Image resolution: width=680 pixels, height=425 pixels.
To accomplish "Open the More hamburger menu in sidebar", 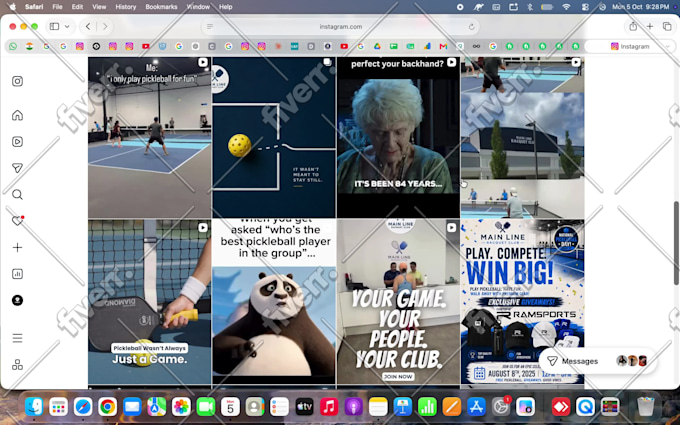I will click(17, 338).
